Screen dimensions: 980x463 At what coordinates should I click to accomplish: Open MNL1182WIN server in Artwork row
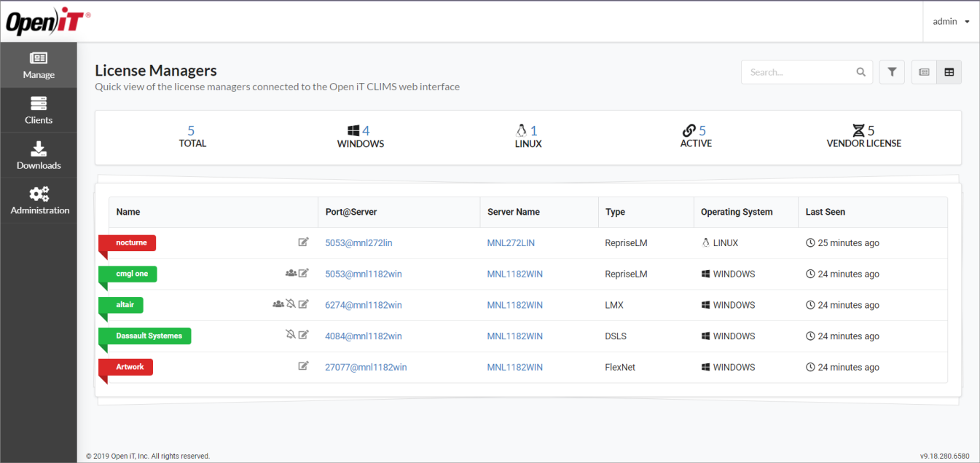[514, 368]
